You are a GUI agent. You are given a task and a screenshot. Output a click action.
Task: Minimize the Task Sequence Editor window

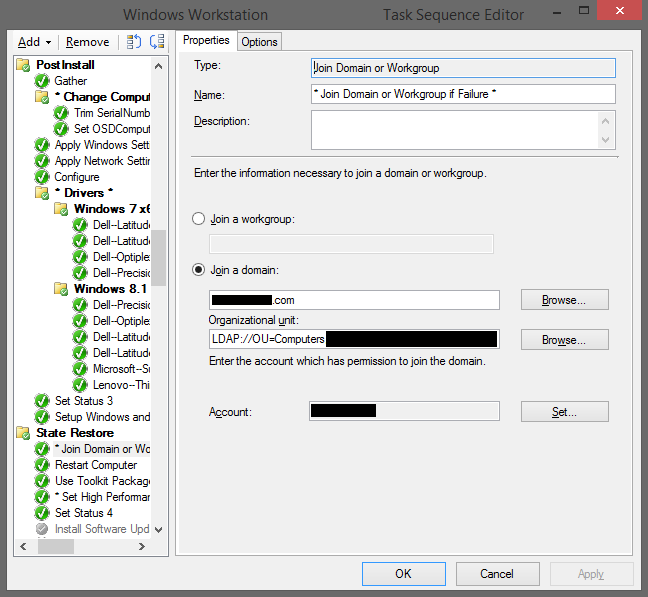[557, 12]
